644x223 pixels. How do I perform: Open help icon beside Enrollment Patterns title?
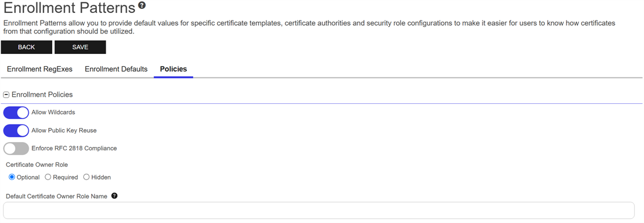142,5
